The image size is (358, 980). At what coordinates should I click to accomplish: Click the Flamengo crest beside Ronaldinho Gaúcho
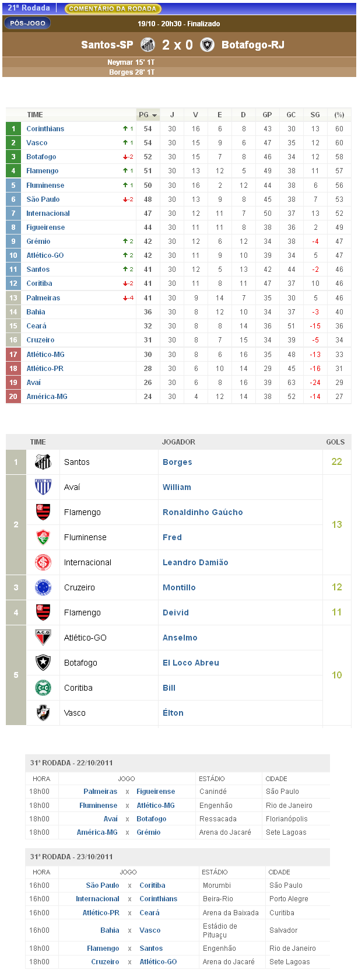(43, 512)
